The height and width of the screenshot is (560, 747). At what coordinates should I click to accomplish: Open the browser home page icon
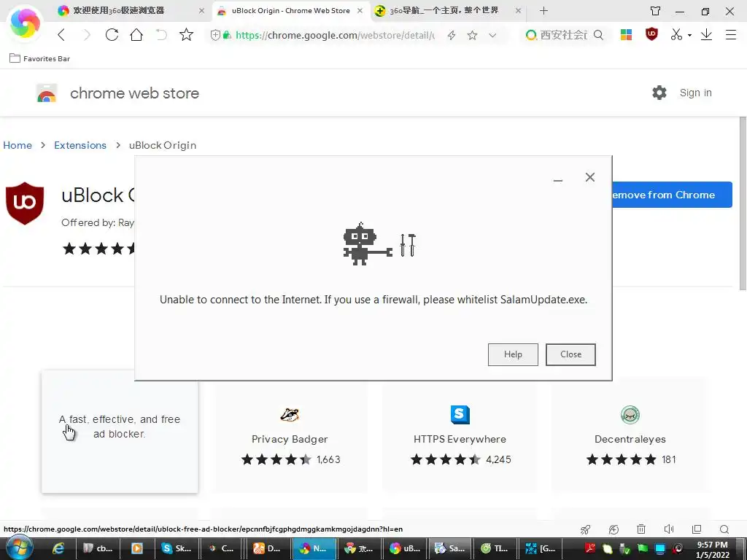point(136,35)
